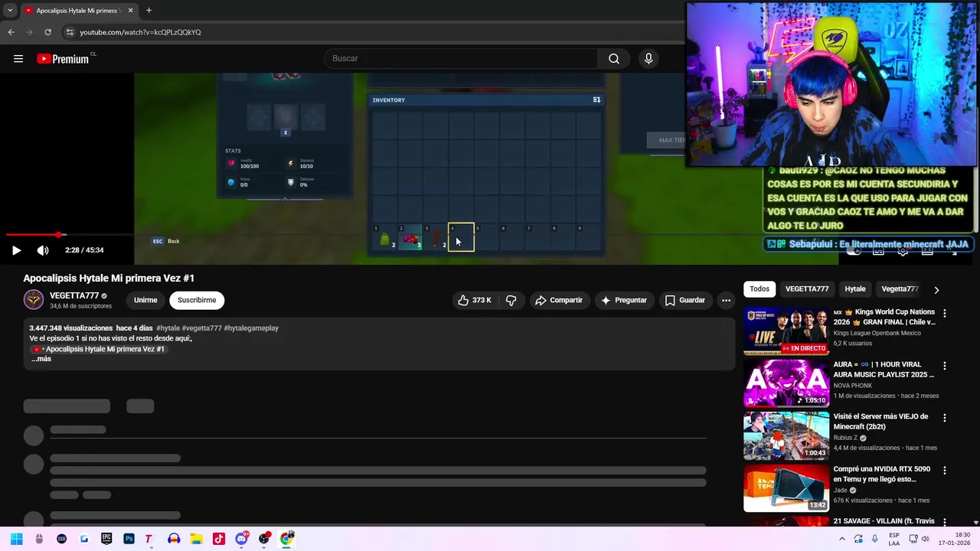Show more filter chips with right arrow
This screenshot has height=551, width=980.
pos(936,290)
